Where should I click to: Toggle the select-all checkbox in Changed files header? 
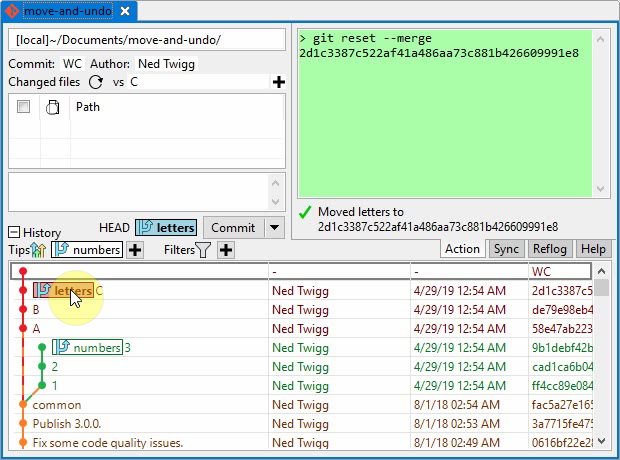click(24, 107)
